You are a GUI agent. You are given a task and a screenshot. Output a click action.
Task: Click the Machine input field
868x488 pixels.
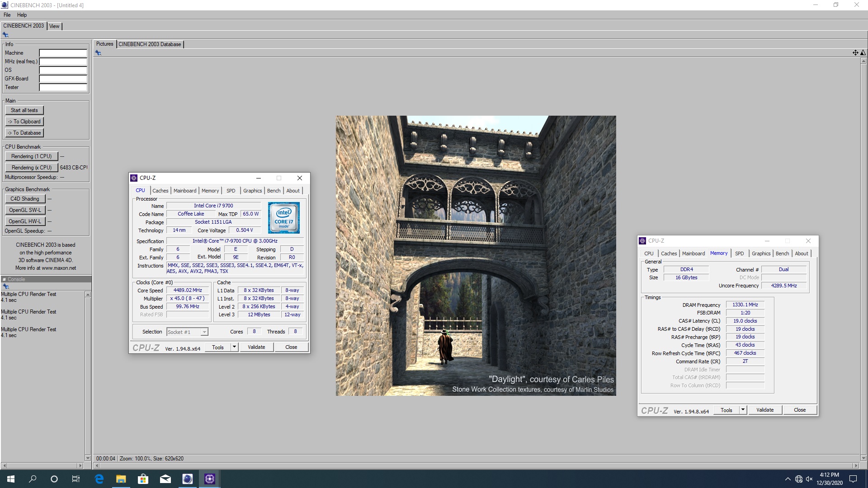63,53
